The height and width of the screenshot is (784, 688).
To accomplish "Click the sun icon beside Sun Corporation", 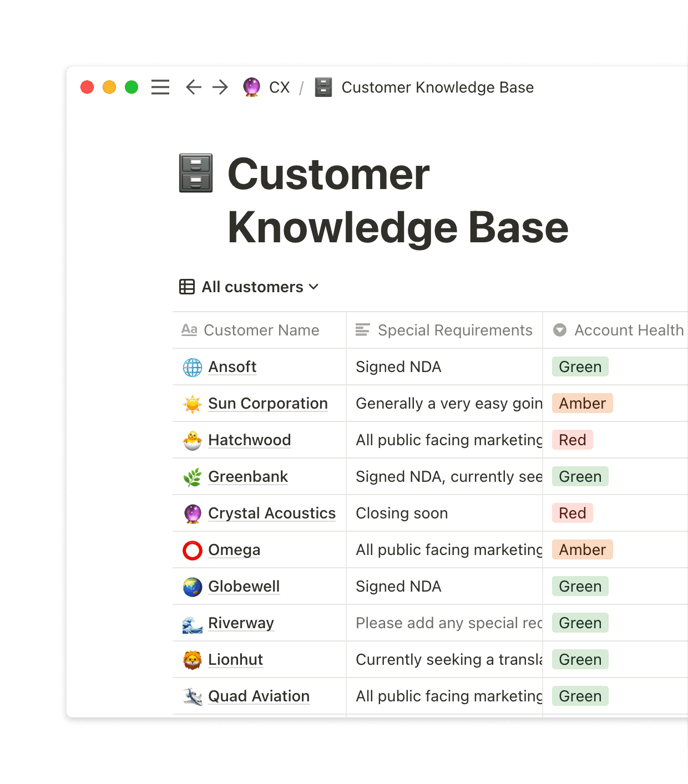I will [191, 403].
